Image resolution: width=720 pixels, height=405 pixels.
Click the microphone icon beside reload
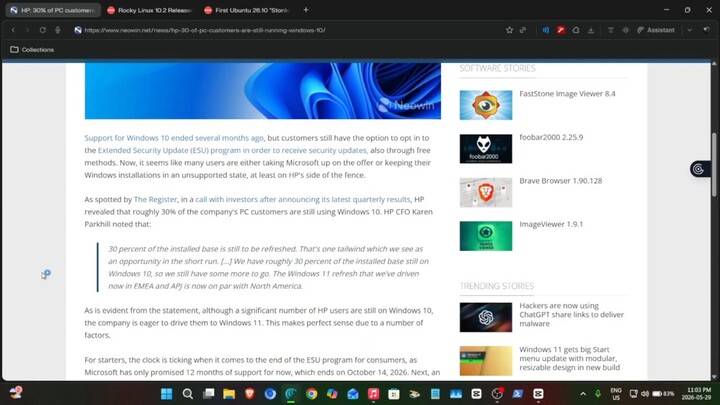tap(57, 30)
